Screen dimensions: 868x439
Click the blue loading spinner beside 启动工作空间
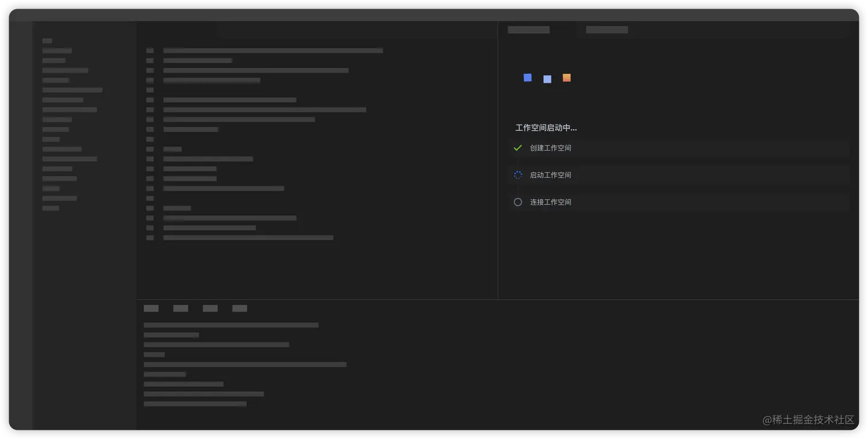tap(518, 175)
